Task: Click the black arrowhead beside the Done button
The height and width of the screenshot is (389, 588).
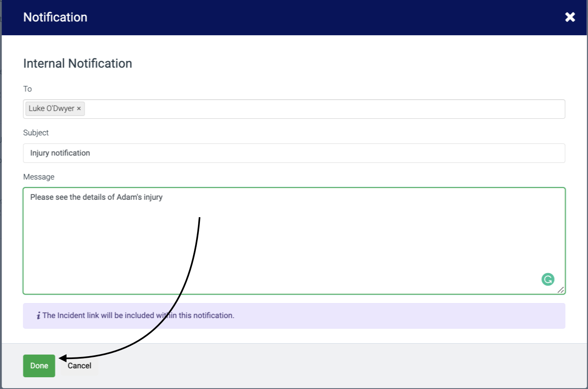Action: pyautogui.click(x=63, y=358)
